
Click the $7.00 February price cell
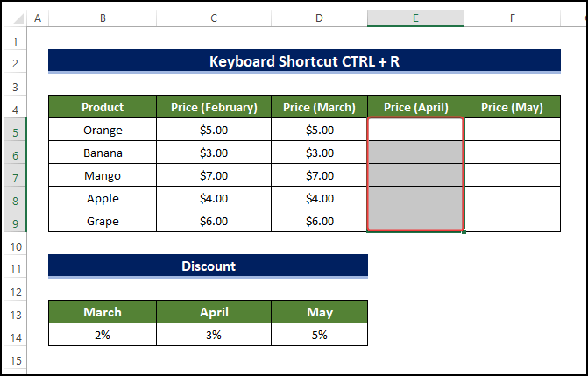(214, 176)
